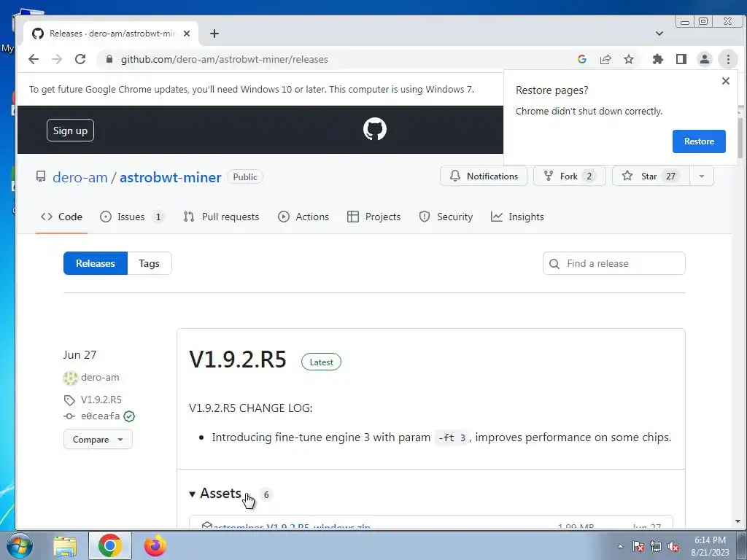Open the Compare dropdown
Viewport: 747px width, 560px height.
pos(98,440)
